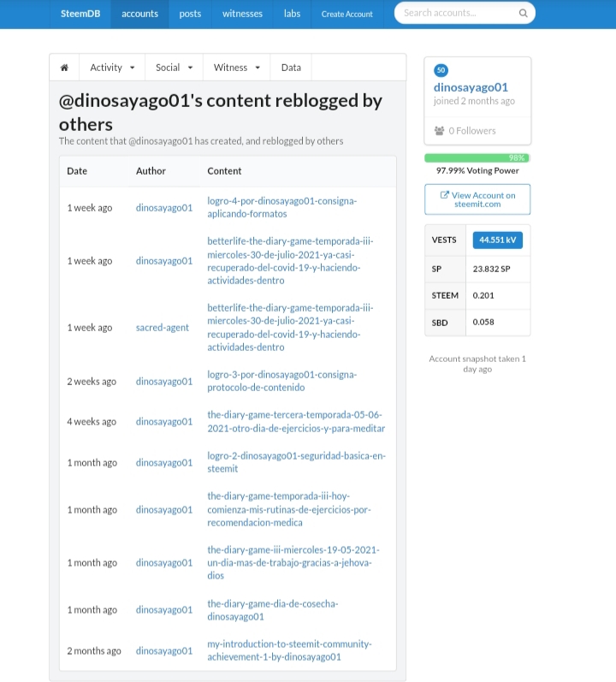Focus the Search accounts input field
Screen dimensions: 616x682
[459, 13]
